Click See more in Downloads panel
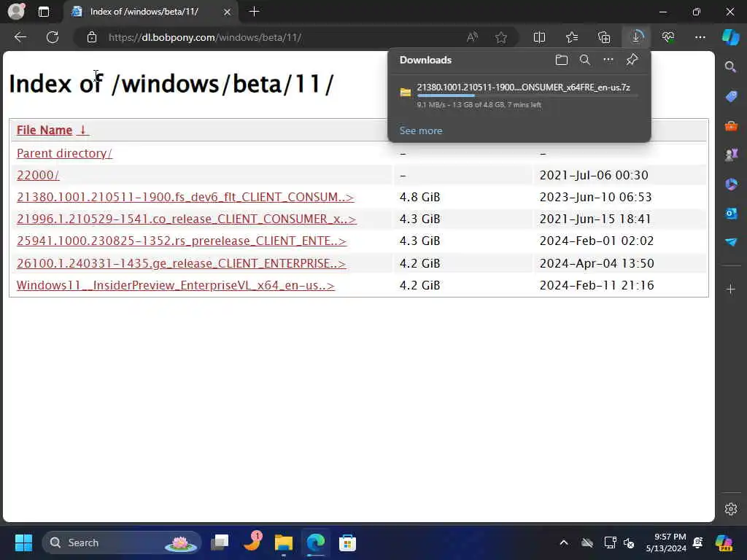The height and width of the screenshot is (560, 747). (421, 131)
